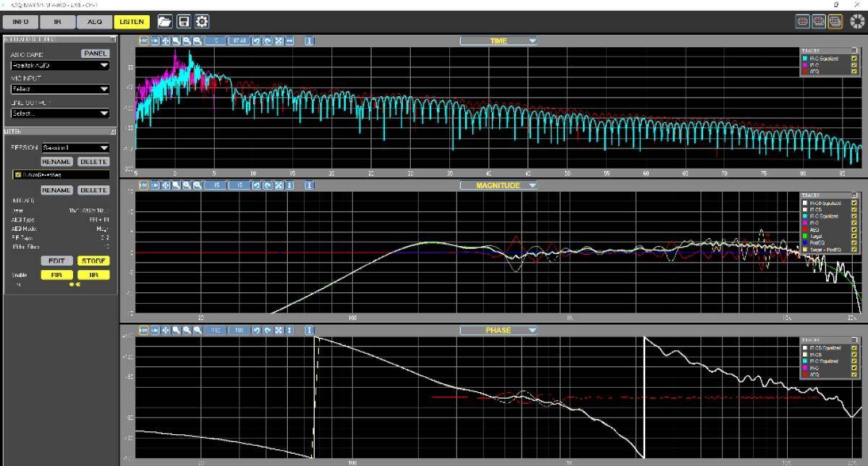Select the single-graph layout icon
This screenshot has height=466, width=868.
(802, 22)
